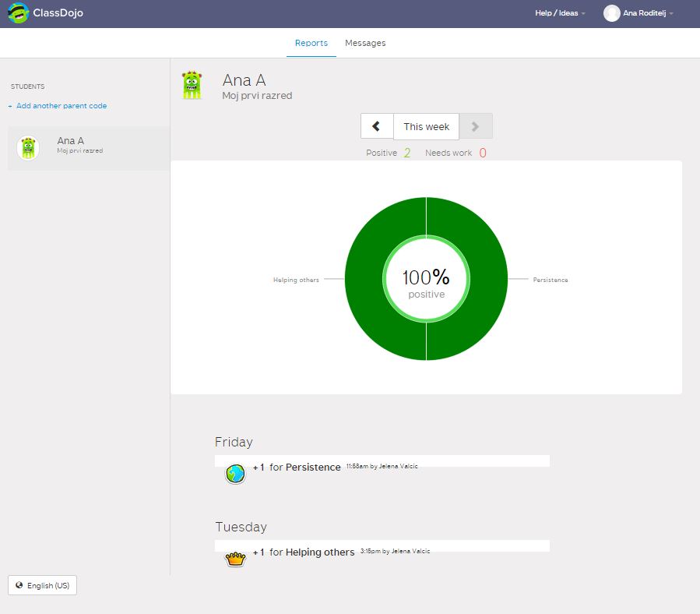Click the ClassDojo logo icon
Viewport: 700px width, 614px height.
(17, 13)
